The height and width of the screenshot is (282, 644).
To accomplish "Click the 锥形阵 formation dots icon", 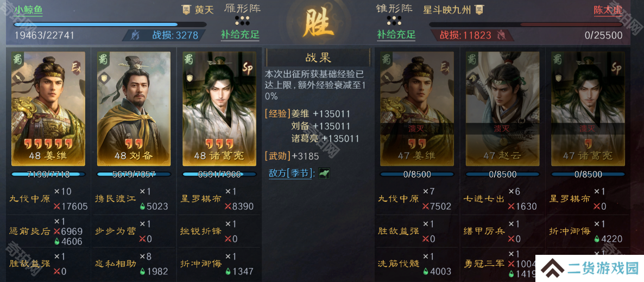I will 394,21.
